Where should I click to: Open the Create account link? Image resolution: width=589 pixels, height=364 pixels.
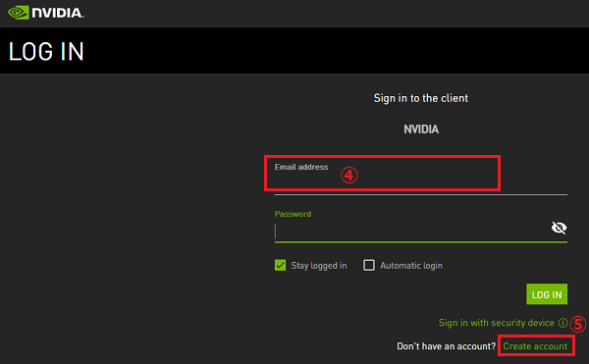pos(535,346)
